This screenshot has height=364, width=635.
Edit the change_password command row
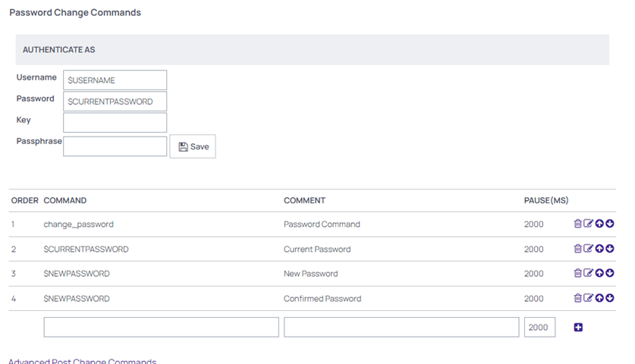tap(589, 224)
